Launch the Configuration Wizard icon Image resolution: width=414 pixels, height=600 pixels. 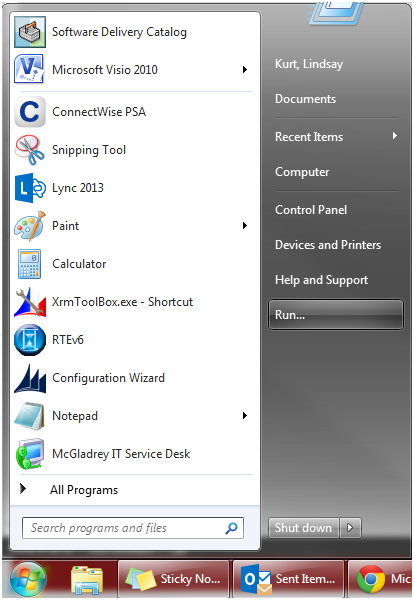tap(30, 378)
